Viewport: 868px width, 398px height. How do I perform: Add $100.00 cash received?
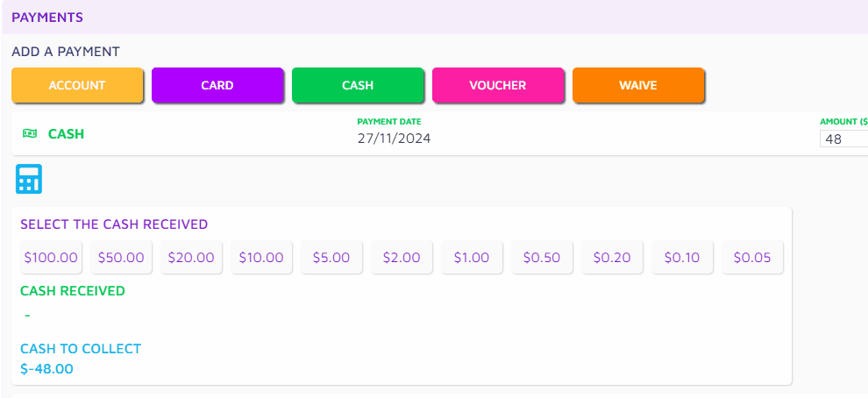coord(51,258)
